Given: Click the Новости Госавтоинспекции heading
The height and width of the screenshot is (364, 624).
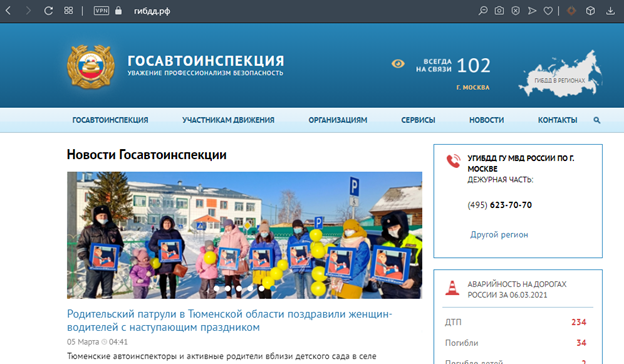Looking at the screenshot, I should (146, 154).
